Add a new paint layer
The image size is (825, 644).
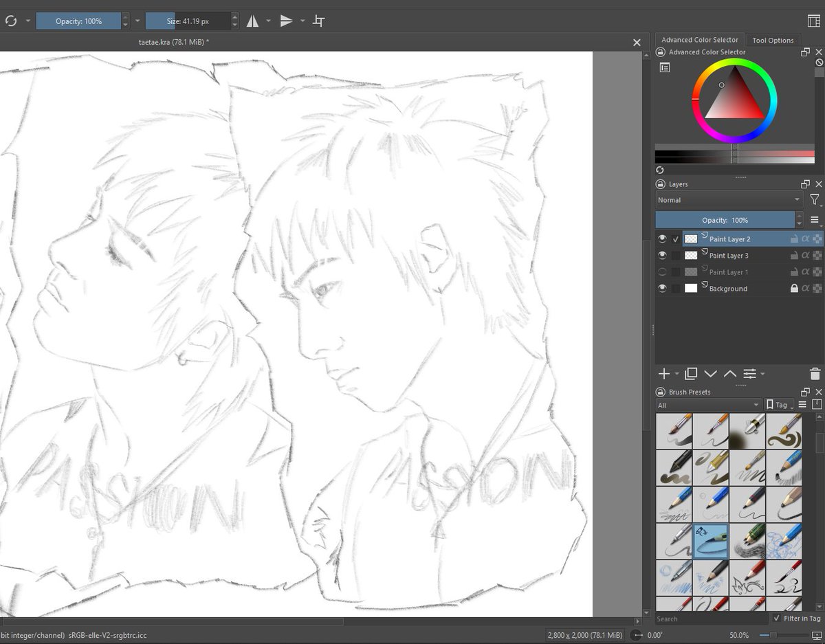tap(663, 374)
